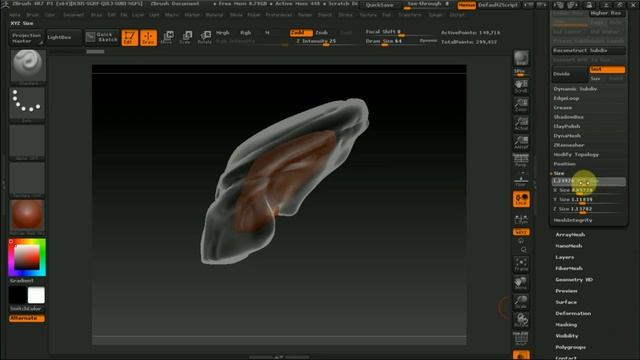
Task: Select the Move transform icon in top shelf
Action: 167,37
